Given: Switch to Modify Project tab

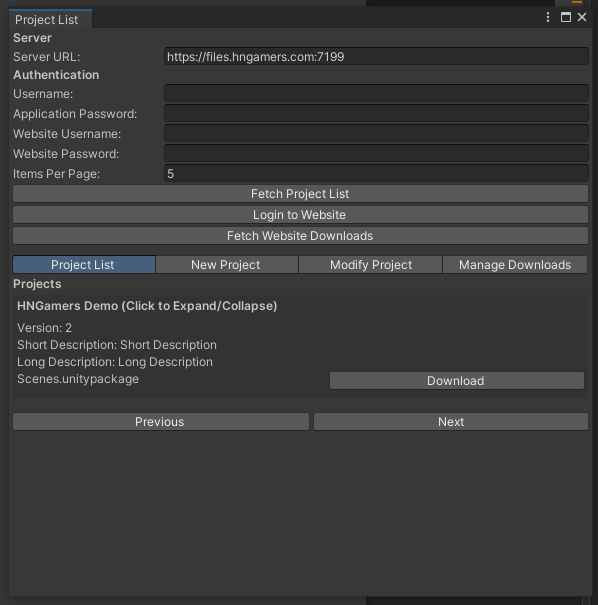Looking at the screenshot, I should pos(370,265).
